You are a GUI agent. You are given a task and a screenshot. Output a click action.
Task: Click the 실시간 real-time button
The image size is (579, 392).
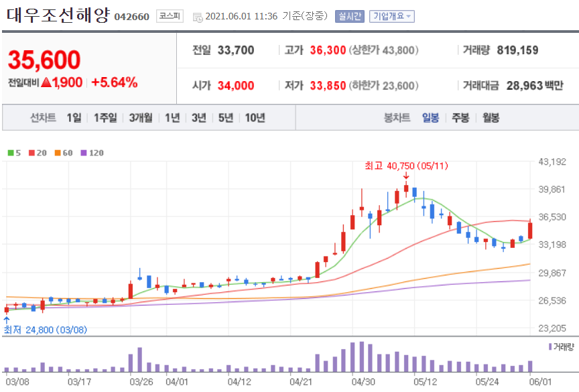[x=350, y=16]
